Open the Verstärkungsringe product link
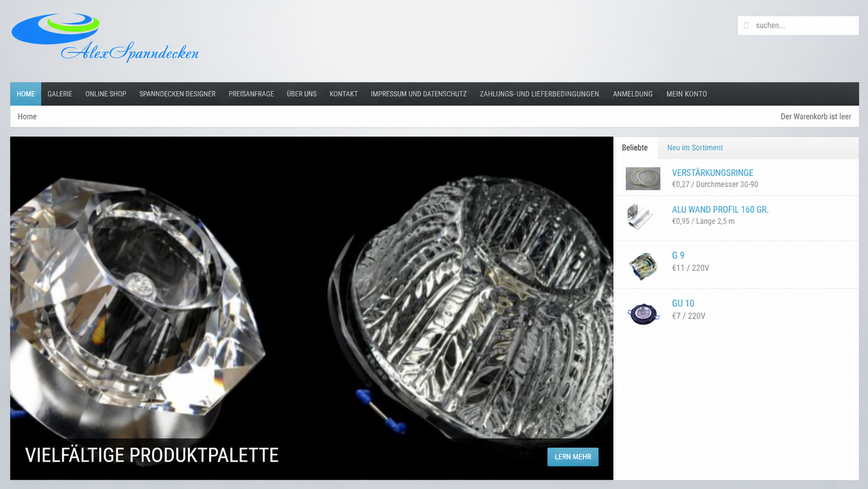Viewport: 868px width, 489px height. point(712,173)
